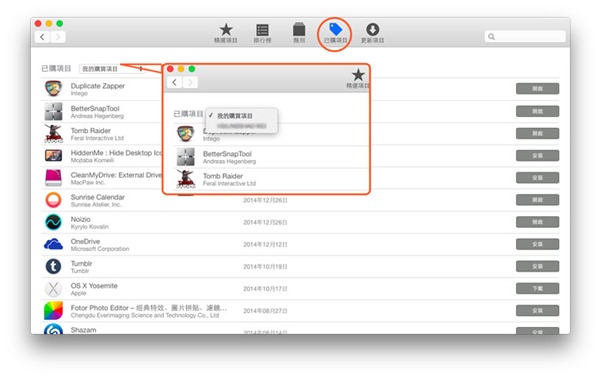
Task: Click the Tumblr app icon
Action: pyautogui.click(x=53, y=266)
